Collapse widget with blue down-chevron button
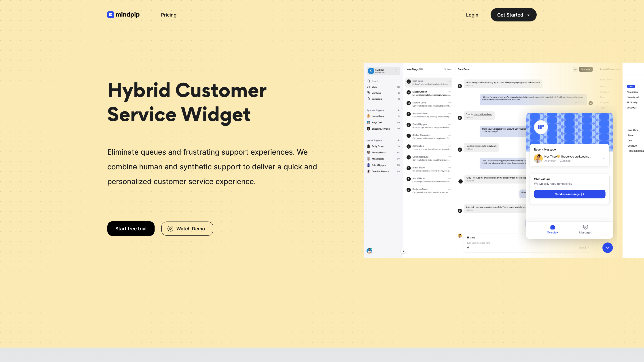This screenshot has height=362, width=644. (608, 248)
